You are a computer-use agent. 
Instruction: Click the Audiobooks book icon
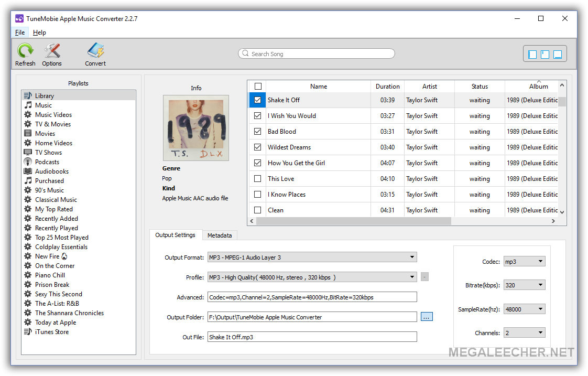pos(28,171)
